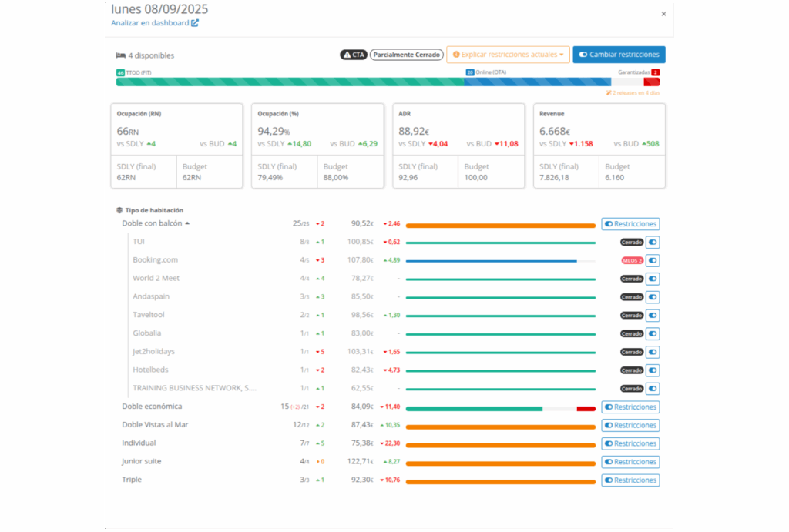
Task: Click the Cambiar restricciones button
Action: pos(619,55)
